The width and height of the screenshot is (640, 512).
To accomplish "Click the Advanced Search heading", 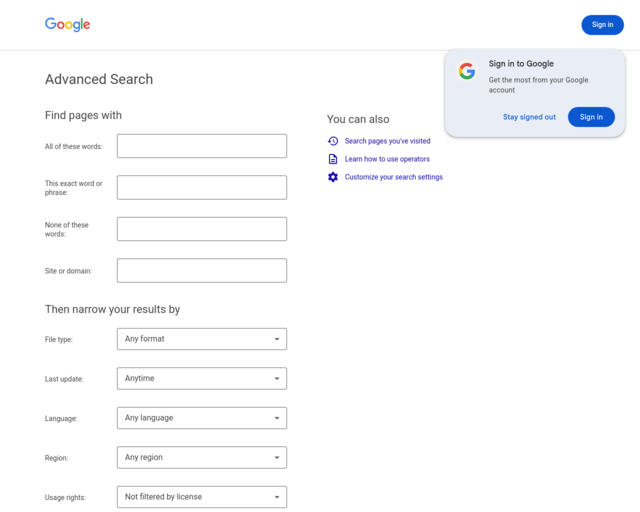I will tap(99, 79).
